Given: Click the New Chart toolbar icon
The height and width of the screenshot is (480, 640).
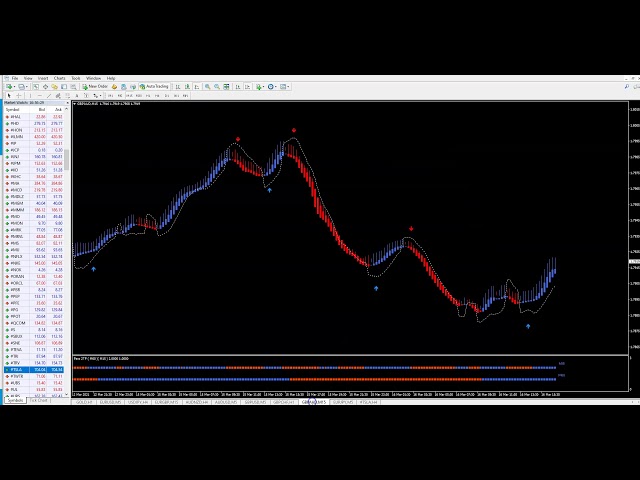Looking at the screenshot, I should tap(8, 87).
